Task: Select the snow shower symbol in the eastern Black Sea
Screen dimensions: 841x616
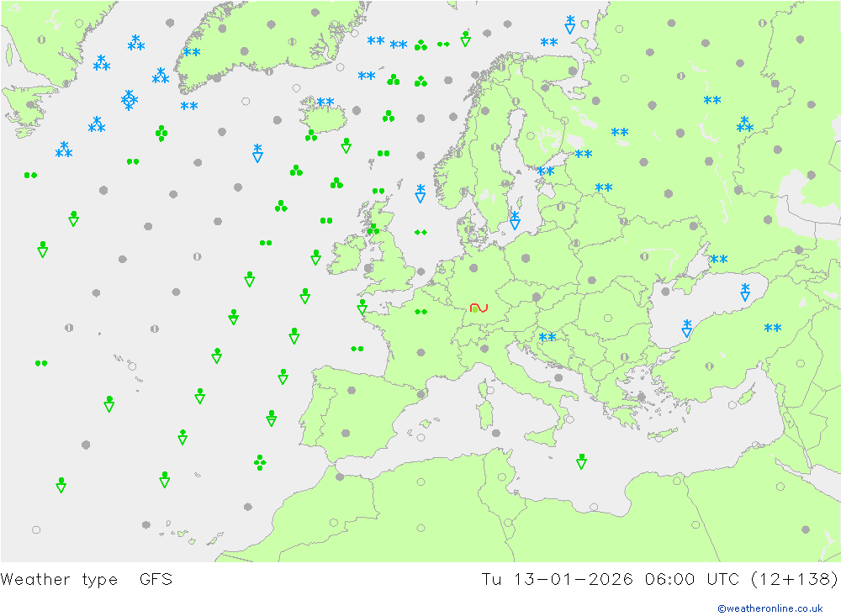Action: [x=745, y=292]
